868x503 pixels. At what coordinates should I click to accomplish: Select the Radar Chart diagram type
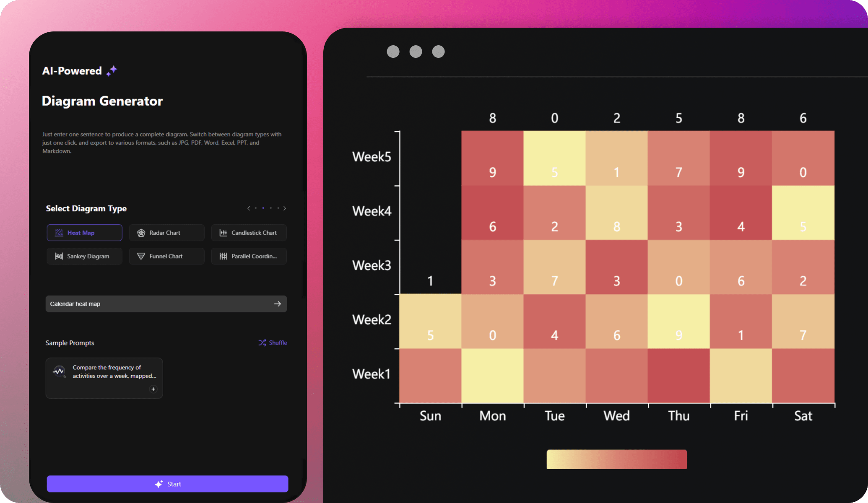pyautogui.click(x=165, y=232)
